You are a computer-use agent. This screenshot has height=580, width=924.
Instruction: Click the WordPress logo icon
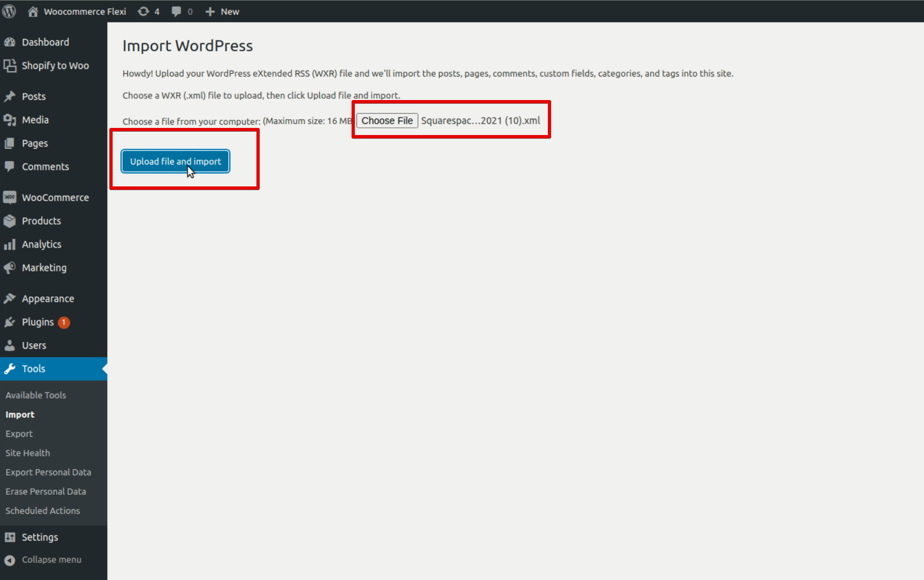coord(9,11)
